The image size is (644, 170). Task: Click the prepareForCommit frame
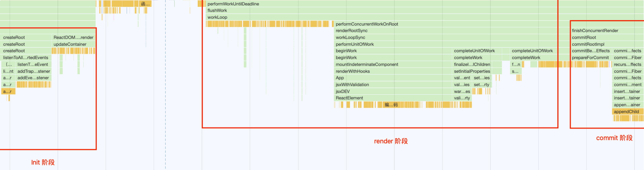click(x=590, y=58)
